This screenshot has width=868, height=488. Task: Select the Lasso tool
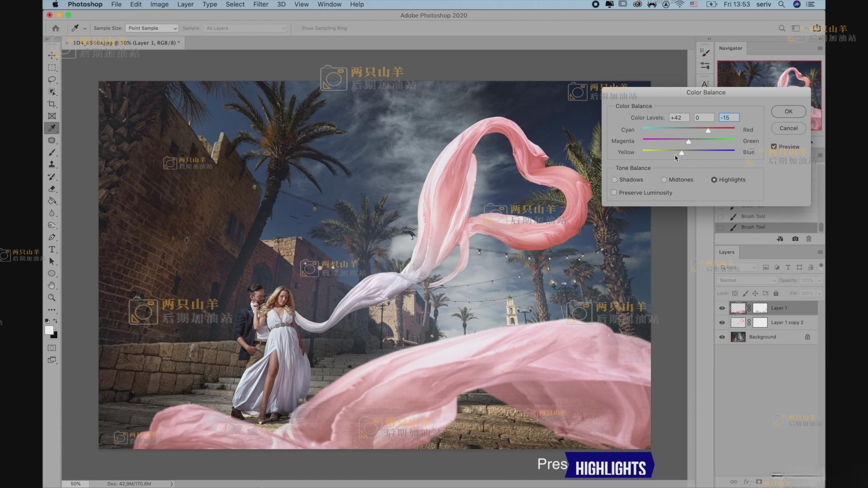tap(52, 80)
